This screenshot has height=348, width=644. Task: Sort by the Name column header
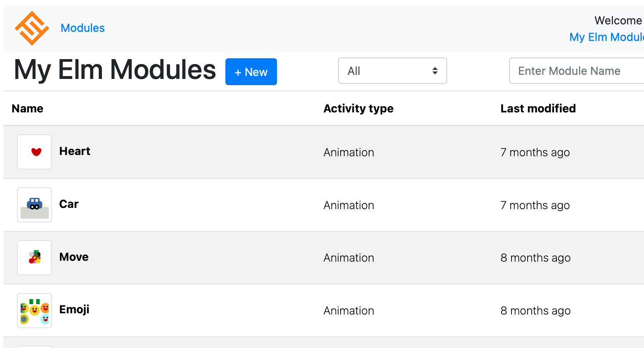coord(28,109)
